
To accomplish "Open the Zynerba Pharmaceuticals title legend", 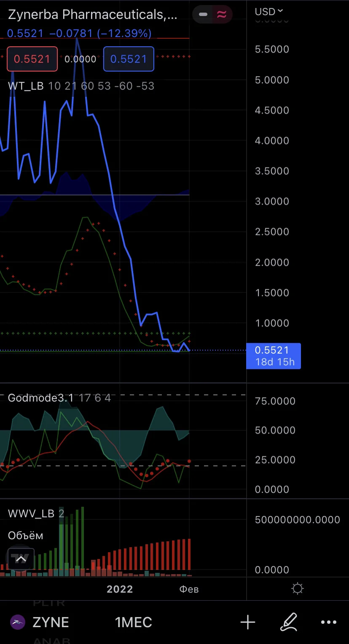I will pos(93,15).
